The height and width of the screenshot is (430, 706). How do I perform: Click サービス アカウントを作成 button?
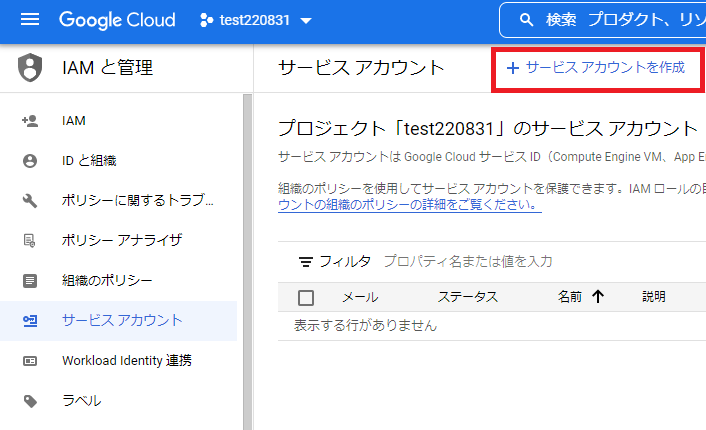tap(596, 68)
